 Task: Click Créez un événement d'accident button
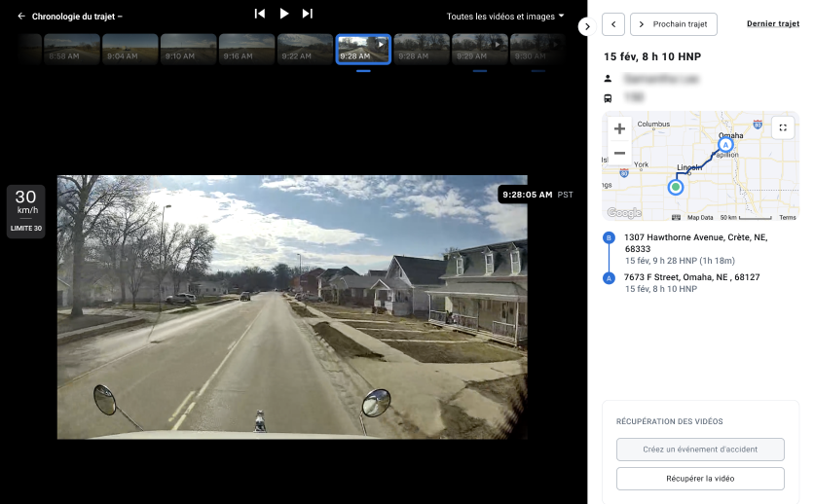click(x=700, y=450)
